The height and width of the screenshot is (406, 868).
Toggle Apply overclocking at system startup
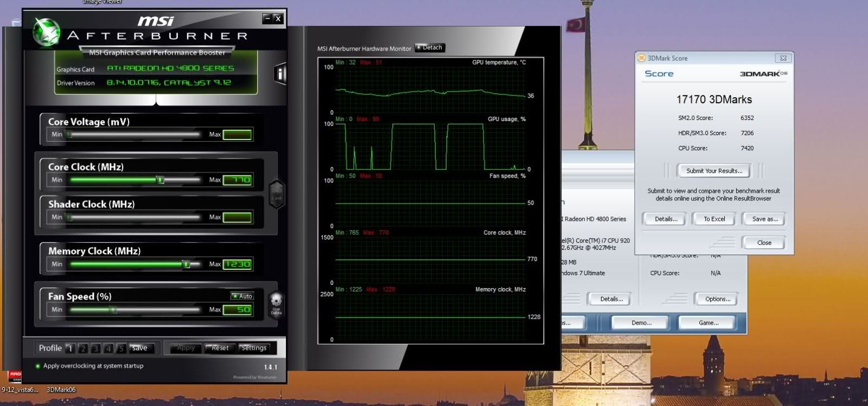point(90,366)
